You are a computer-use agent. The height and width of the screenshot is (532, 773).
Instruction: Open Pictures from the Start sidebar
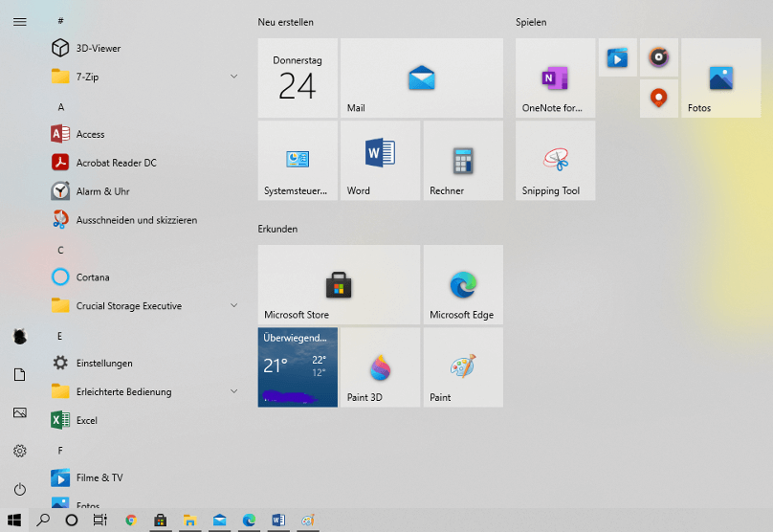click(x=20, y=412)
